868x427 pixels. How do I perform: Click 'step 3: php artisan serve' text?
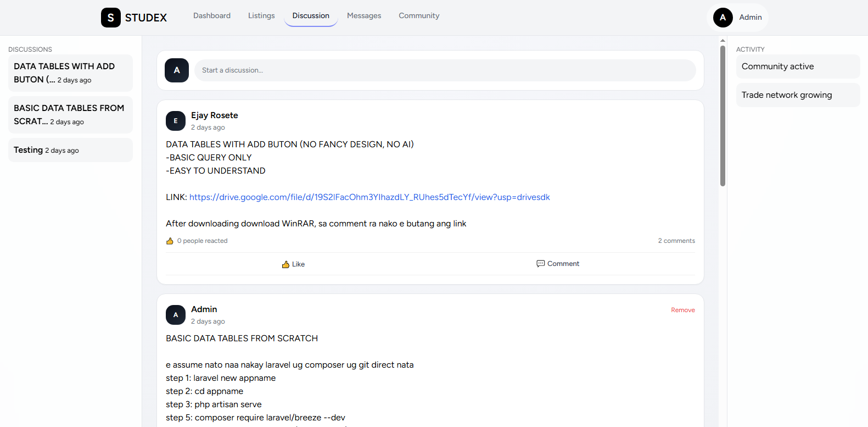pyautogui.click(x=214, y=404)
